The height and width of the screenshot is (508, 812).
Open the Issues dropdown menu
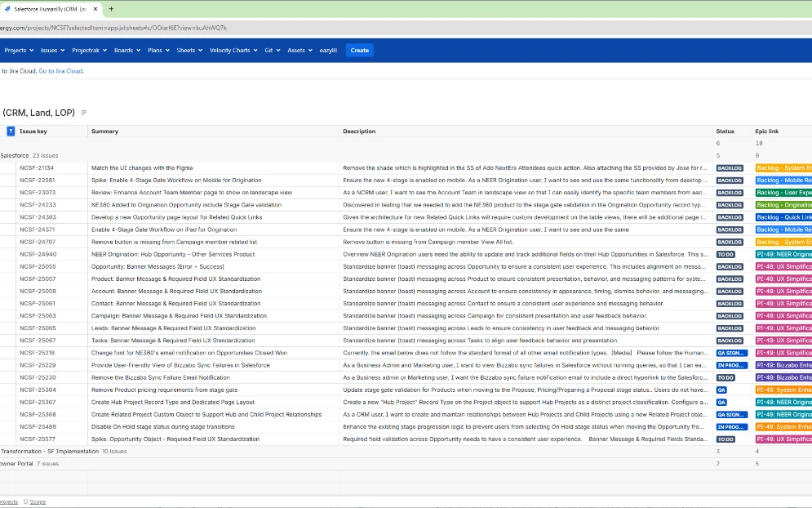coord(52,51)
